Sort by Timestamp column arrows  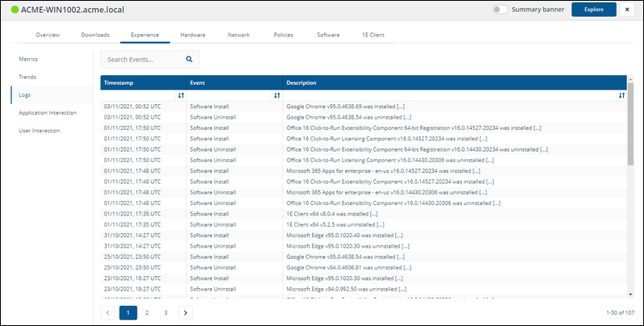(181, 95)
